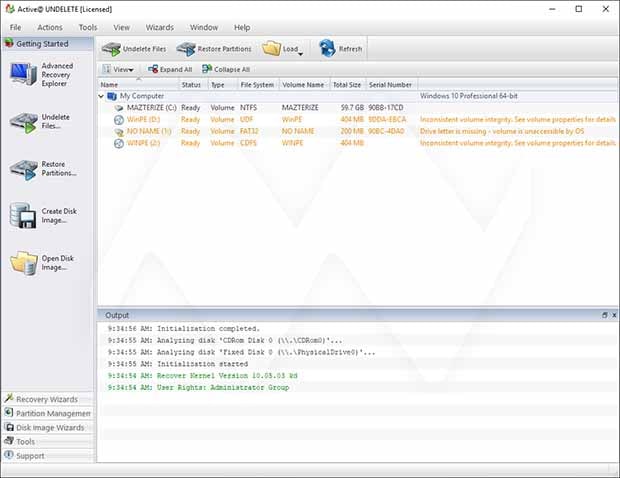This screenshot has height=478, width=620.
Task: Open the View menu
Action: (x=121, y=27)
